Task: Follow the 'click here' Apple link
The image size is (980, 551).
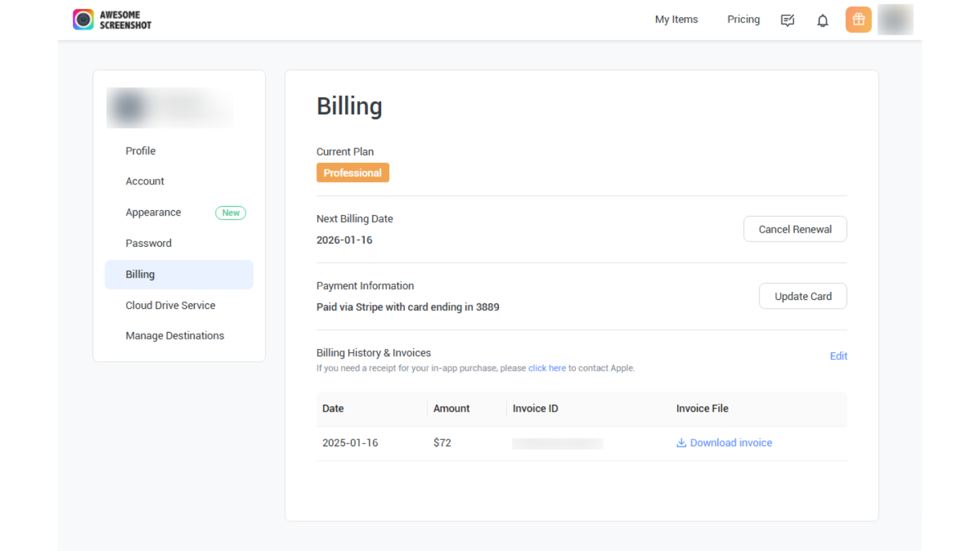Action: point(547,369)
